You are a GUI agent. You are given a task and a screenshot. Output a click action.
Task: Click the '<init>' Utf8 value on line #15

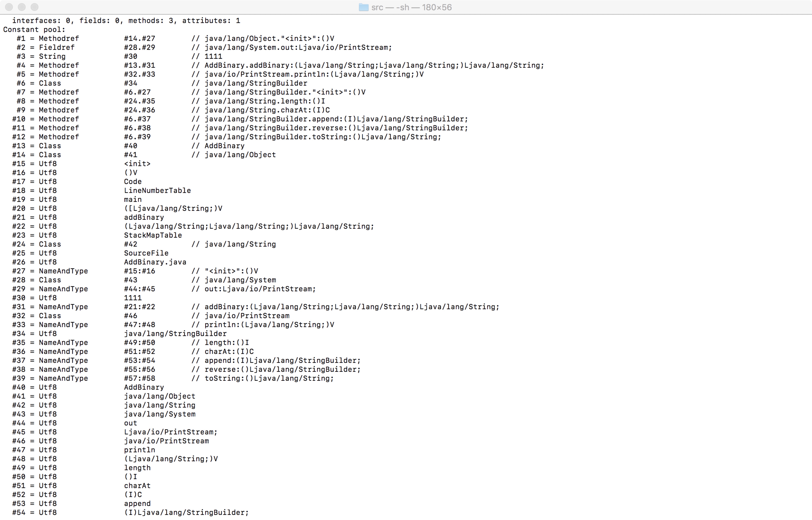(137, 164)
